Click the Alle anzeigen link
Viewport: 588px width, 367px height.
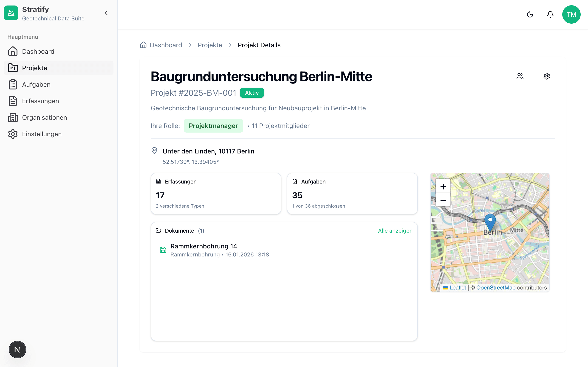[395, 231]
